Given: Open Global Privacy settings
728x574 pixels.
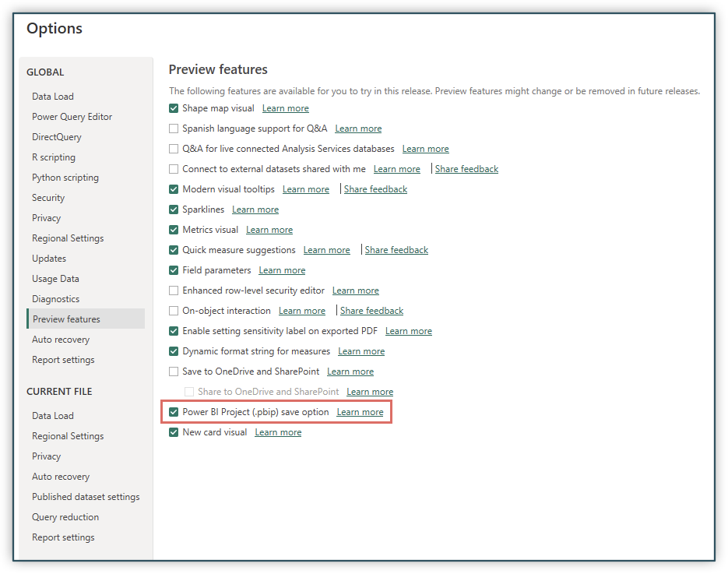Looking at the screenshot, I should click(47, 218).
